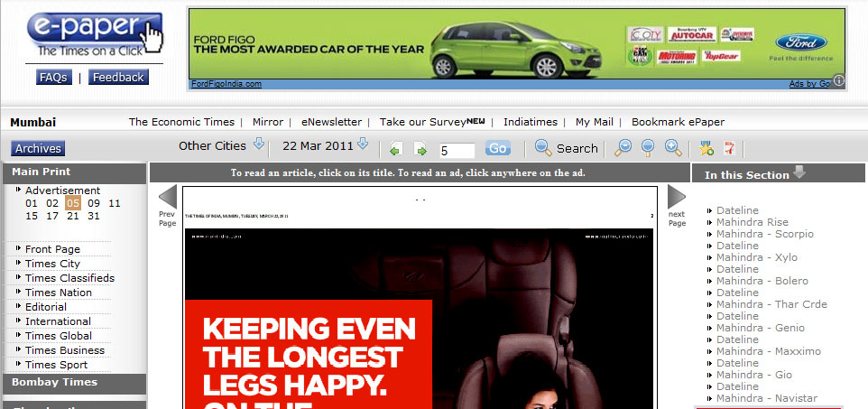Click Bookmark ePaper in the navigation

coord(679,122)
